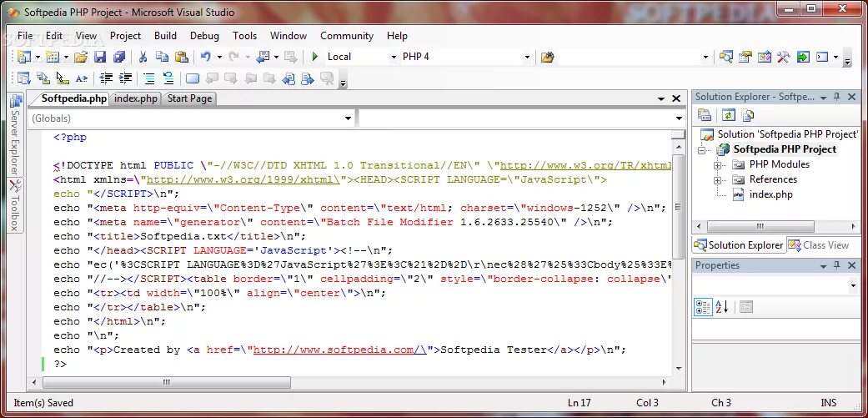
Task: Open the File menu
Action: [25, 35]
